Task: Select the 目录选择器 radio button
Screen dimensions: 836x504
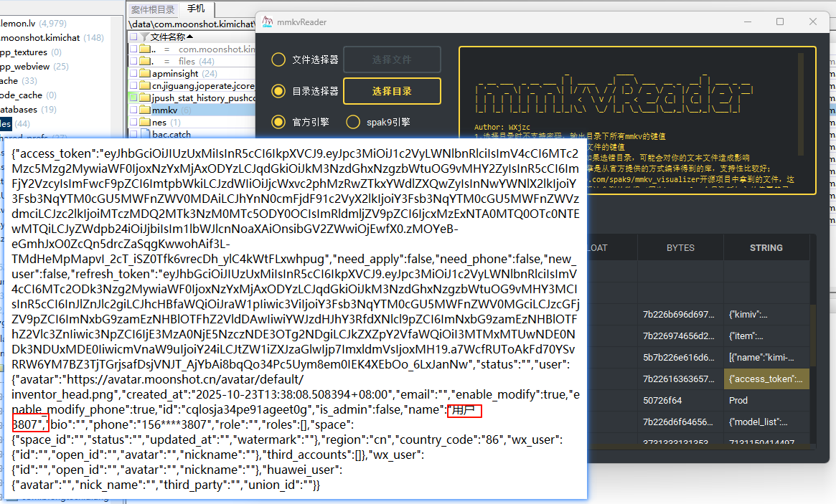Action: coord(278,91)
